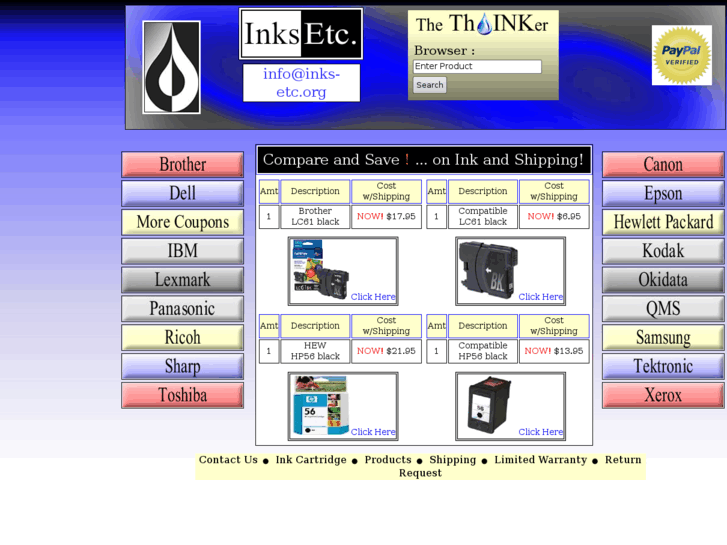Go to Tektronic cartridges

pos(663,366)
